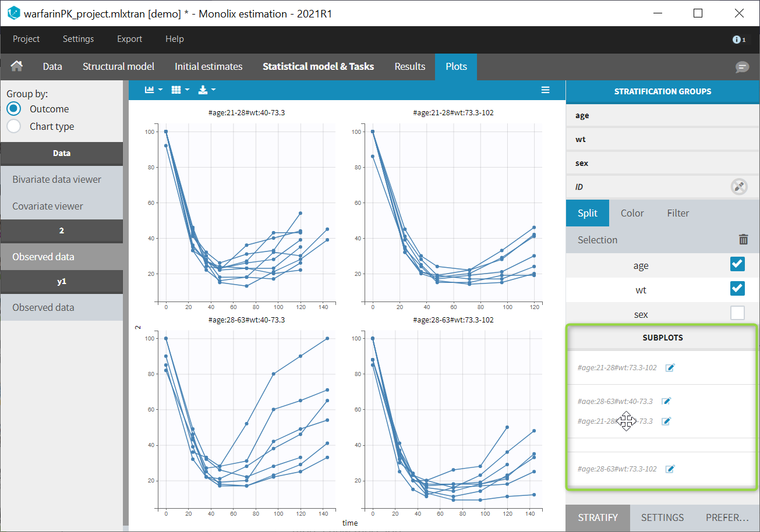760x532 pixels.
Task: Click the home icon
Action: (17, 66)
